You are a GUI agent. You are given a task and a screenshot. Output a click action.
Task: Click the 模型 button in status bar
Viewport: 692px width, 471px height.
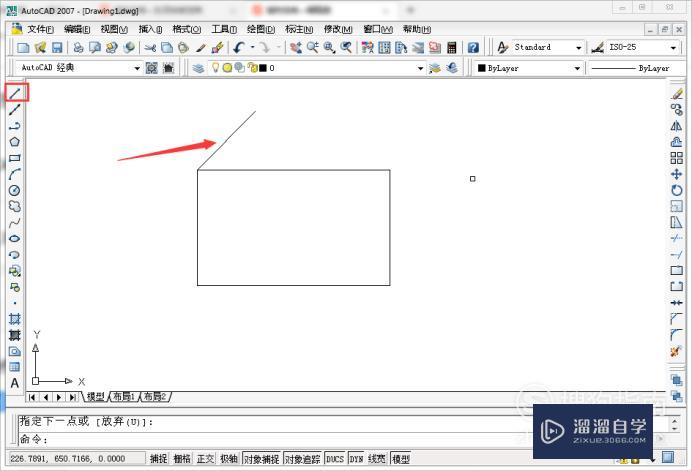tap(401, 459)
